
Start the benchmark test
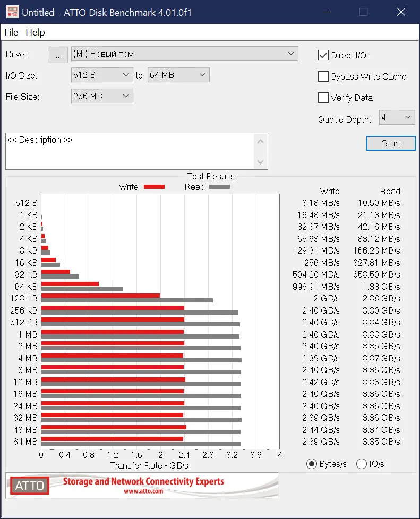(391, 143)
